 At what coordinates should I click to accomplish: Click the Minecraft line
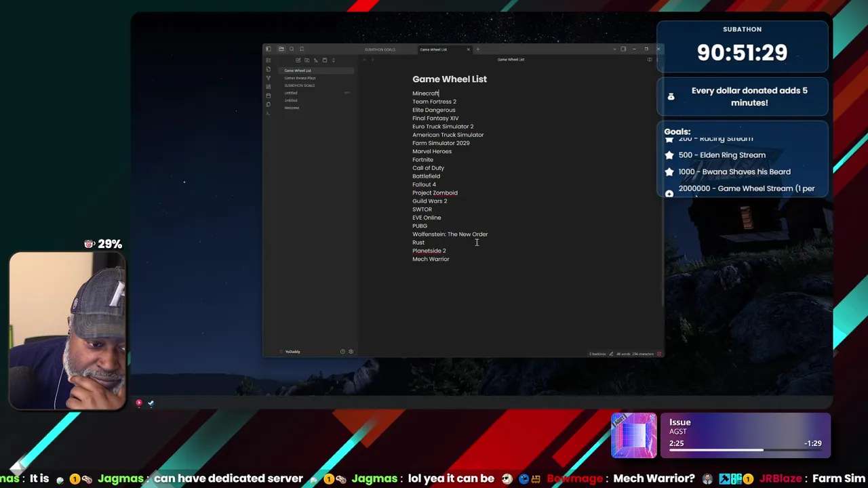point(426,94)
